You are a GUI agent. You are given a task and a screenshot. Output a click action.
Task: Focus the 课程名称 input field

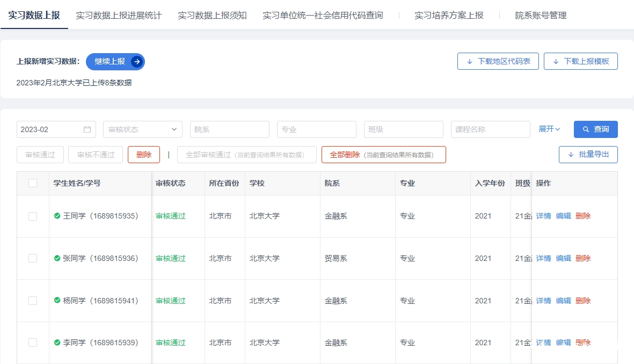(490, 129)
